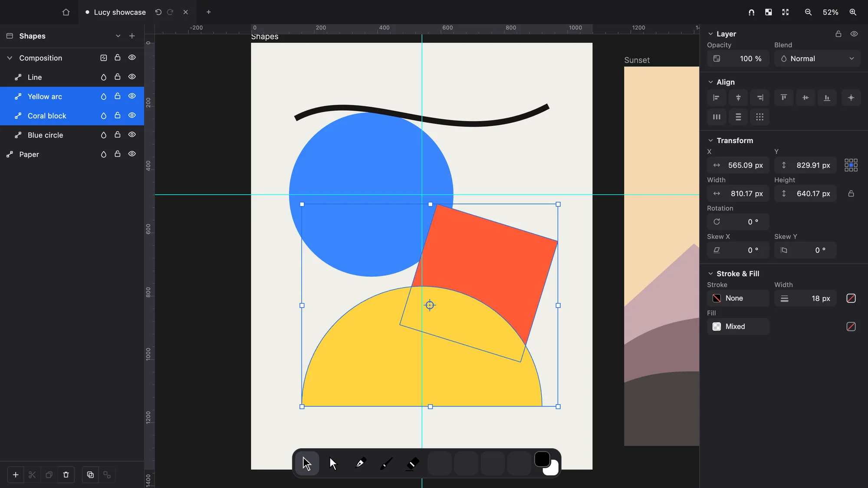Toggle aspect ratio lock for Width and Height
Viewport: 868px width, 488px height.
tap(851, 193)
